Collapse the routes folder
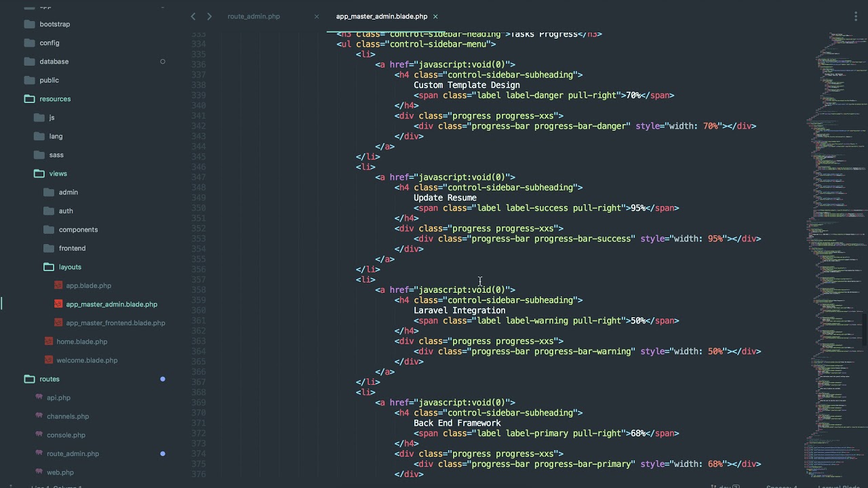The width and height of the screenshot is (868, 488). (29, 379)
